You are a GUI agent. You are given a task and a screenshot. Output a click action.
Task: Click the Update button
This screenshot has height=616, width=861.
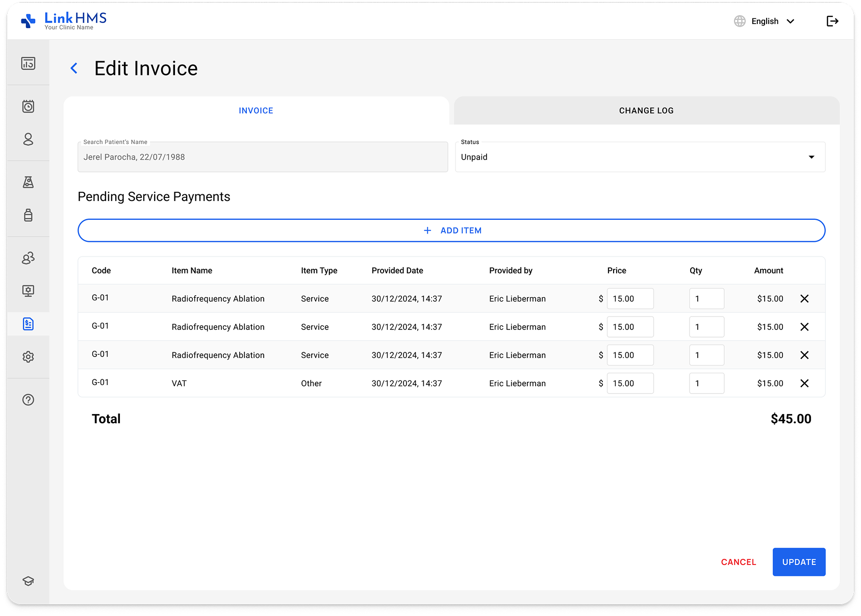[x=799, y=562]
